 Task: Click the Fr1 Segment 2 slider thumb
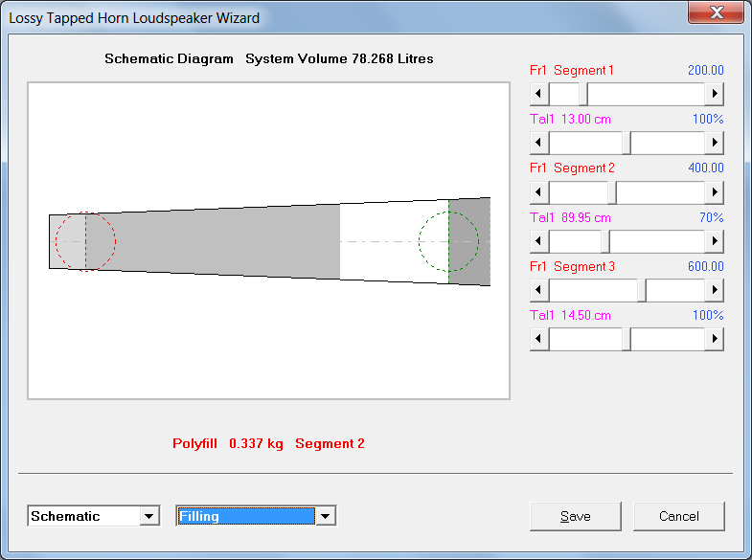point(612,192)
